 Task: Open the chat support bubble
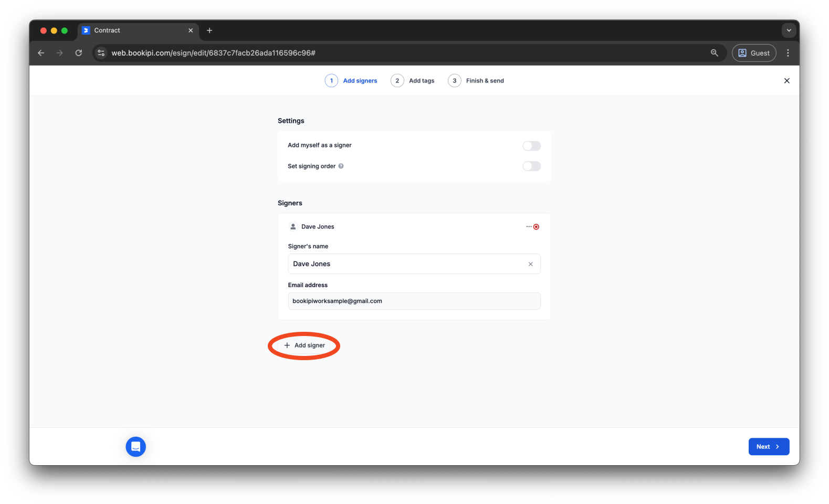pyautogui.click(x=136, y=447)
